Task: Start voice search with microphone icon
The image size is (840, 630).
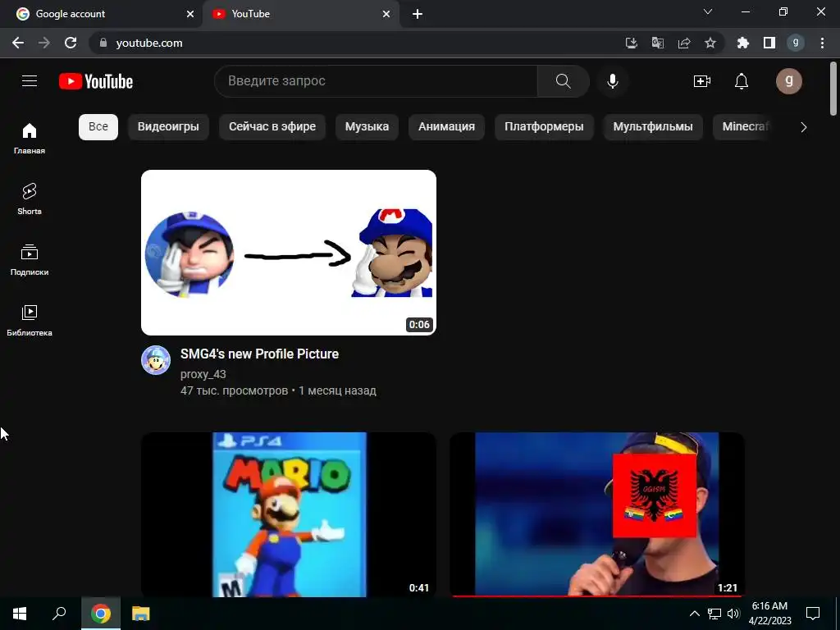Action: point(612,81)
